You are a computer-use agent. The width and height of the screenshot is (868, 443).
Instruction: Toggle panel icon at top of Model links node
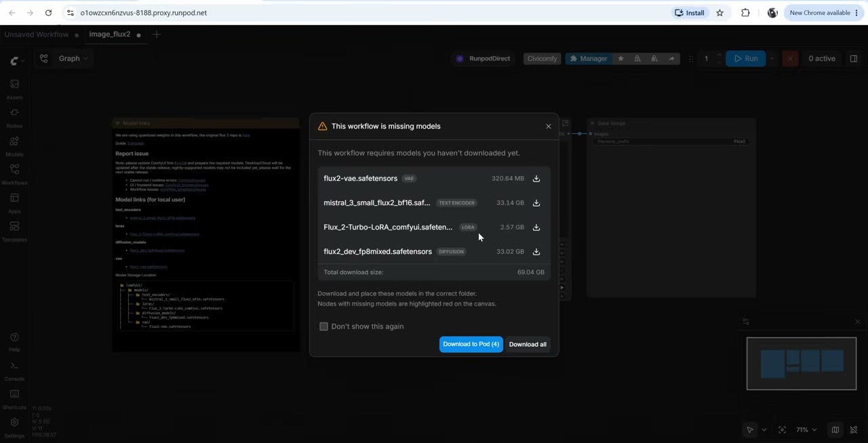117,123
